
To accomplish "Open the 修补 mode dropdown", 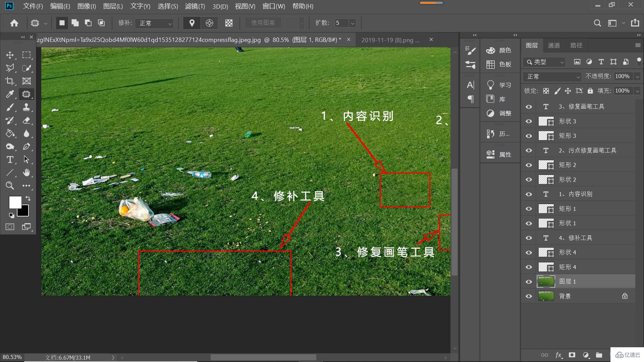I will pos(155,23).
